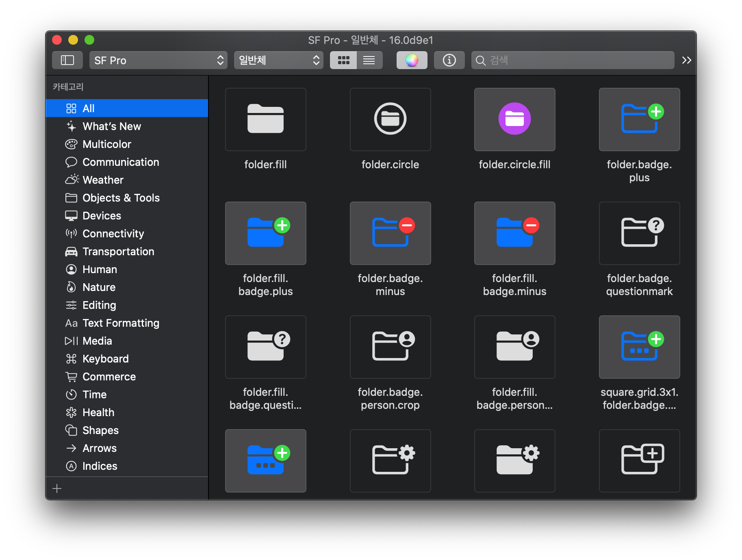
Task: Select the folder with plus-square badge symbol
Action: 639,460
